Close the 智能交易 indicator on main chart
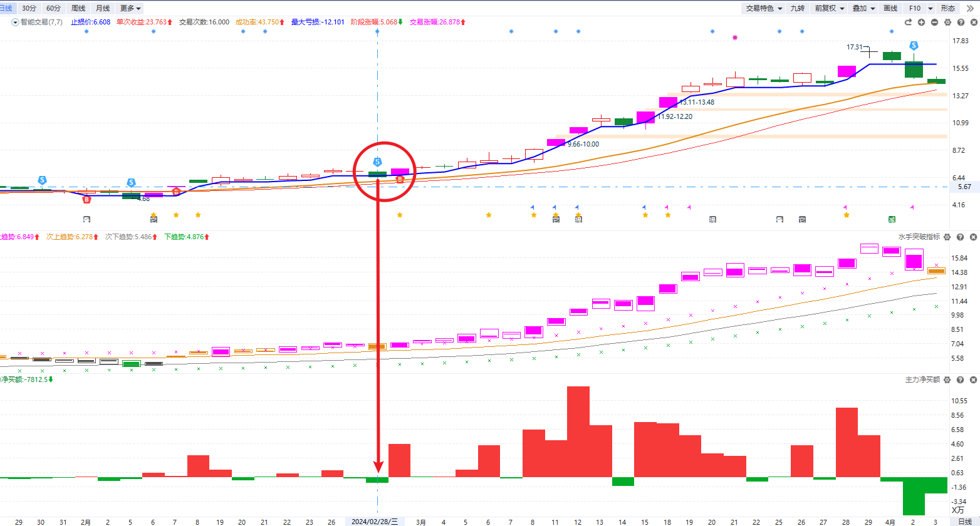 coord(973,22)
